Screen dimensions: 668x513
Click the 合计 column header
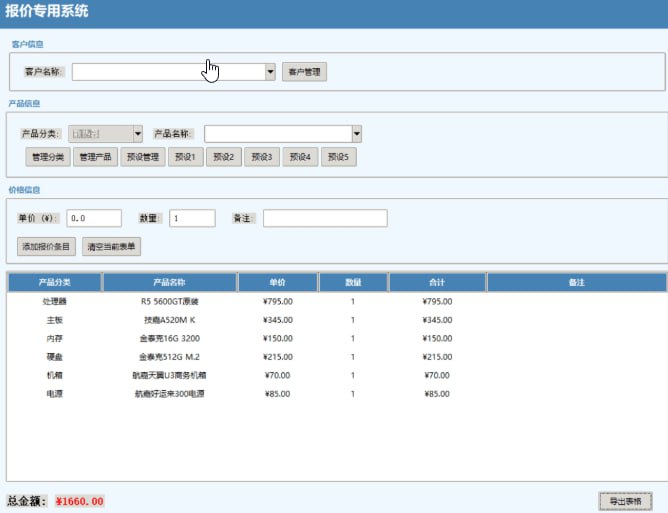(x=436, y=283)
